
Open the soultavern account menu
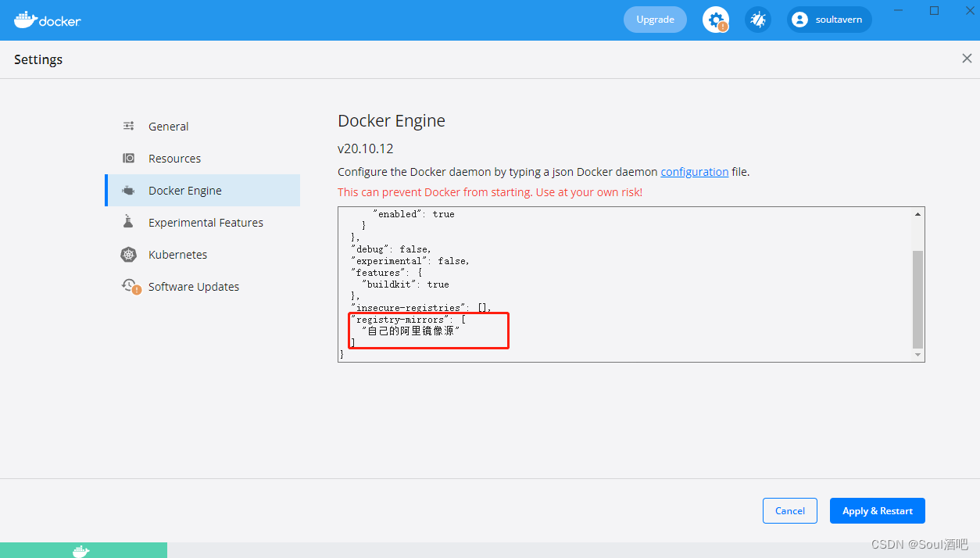[829, 20]
